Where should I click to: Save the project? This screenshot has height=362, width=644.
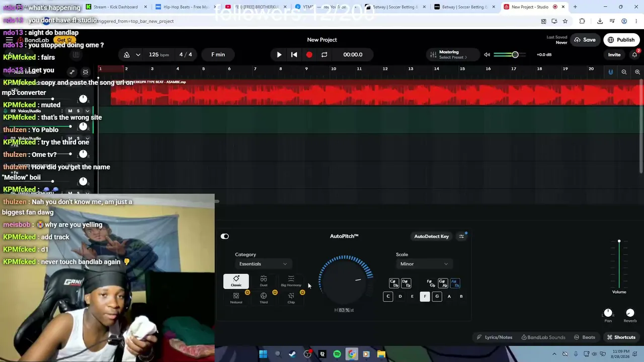coord(585,40)
